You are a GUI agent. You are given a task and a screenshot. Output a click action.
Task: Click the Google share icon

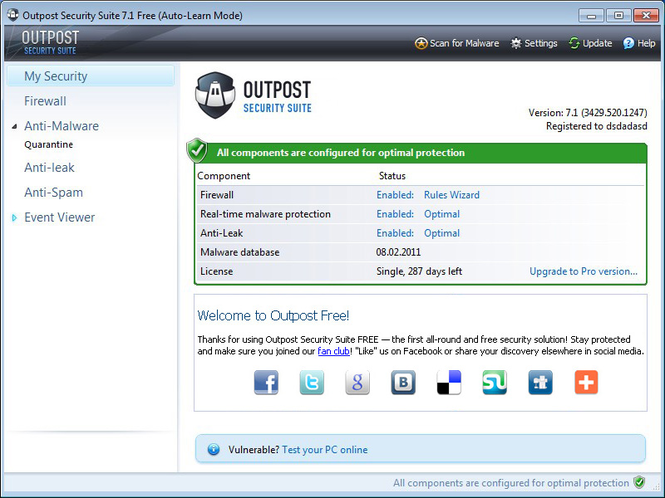[x=358, y=382]
